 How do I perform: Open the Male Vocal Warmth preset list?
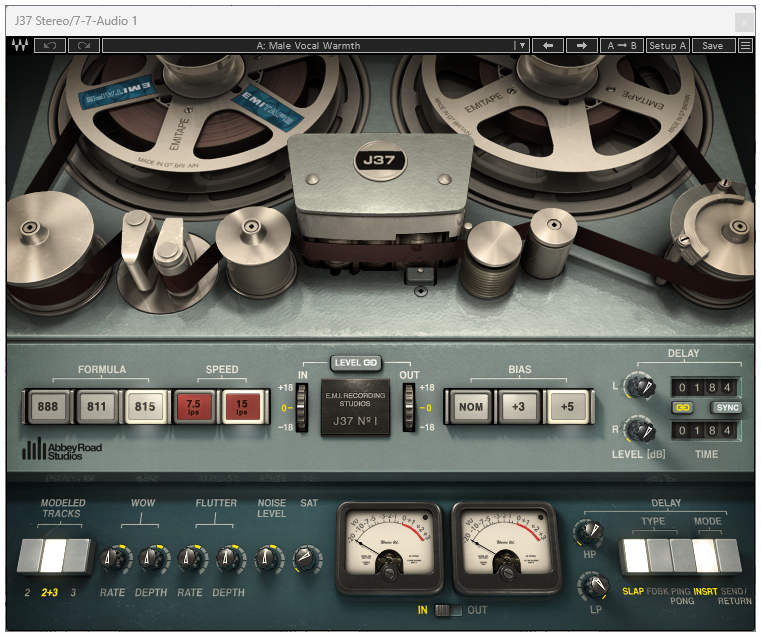pos(308,46)
